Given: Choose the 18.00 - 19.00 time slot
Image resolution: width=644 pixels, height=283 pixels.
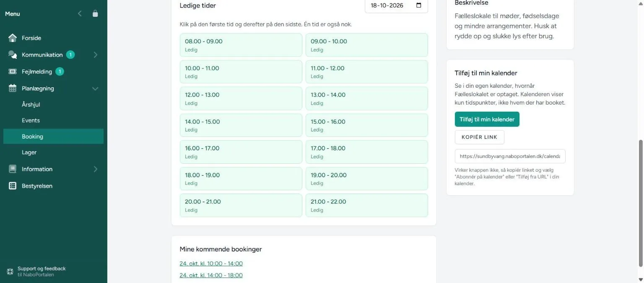Looking at the screenshot, I should 241,178.
